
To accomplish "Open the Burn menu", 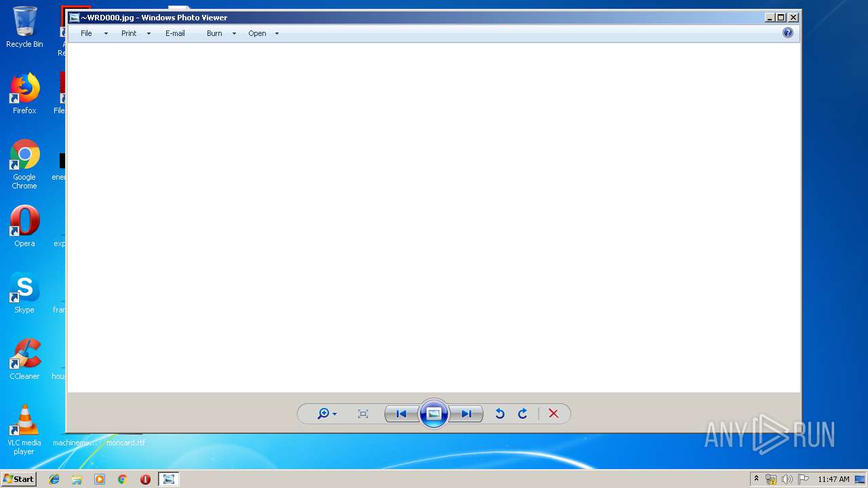I will [214, 33].
